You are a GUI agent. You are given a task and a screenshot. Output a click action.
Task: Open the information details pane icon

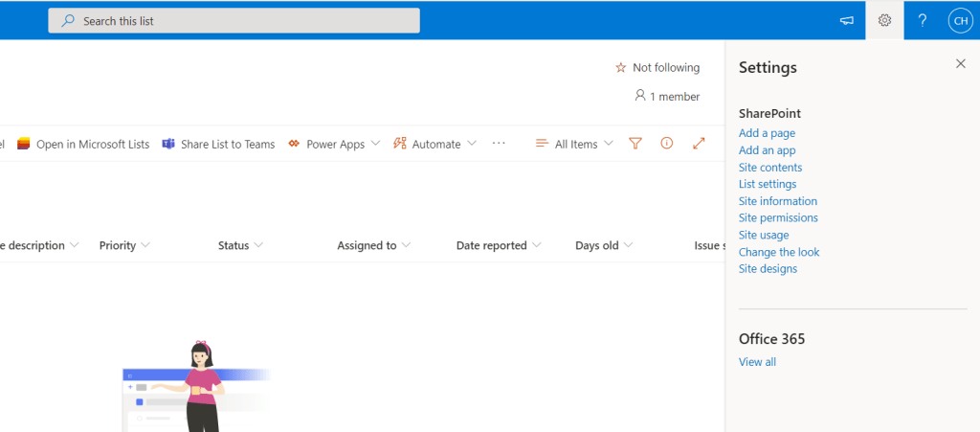[x=667, y=144]
